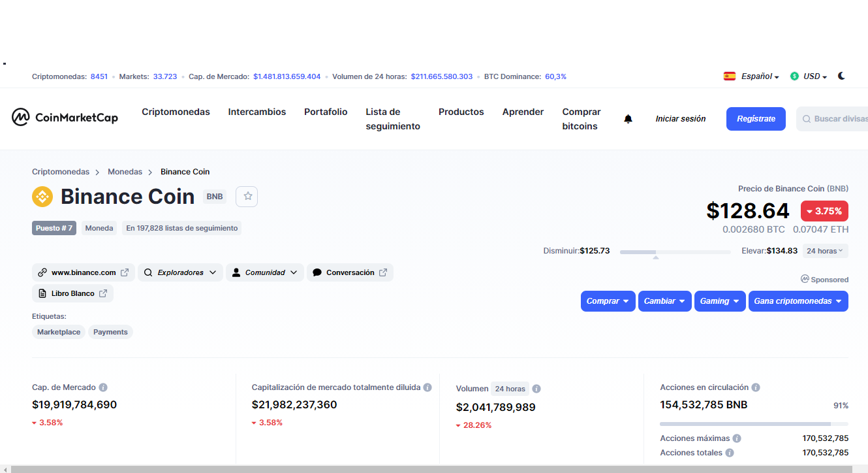
Task: Add Binance Coin to watchlist star
Action: tap(247, 196)
